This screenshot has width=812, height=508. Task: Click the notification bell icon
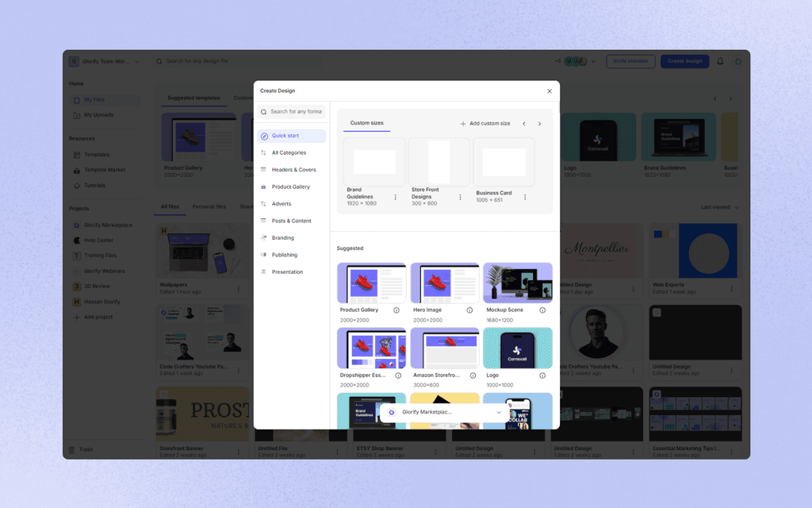tap(720, 61)
